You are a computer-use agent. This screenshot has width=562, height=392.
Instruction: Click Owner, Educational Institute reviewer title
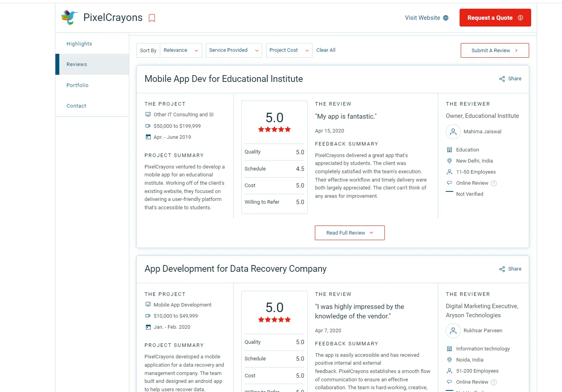[x=483, y=116]
